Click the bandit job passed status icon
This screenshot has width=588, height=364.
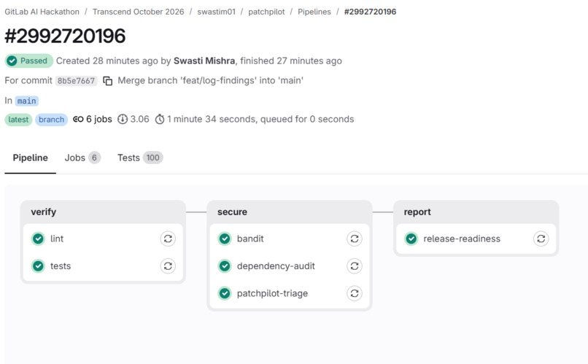click(x=225, y=239)
